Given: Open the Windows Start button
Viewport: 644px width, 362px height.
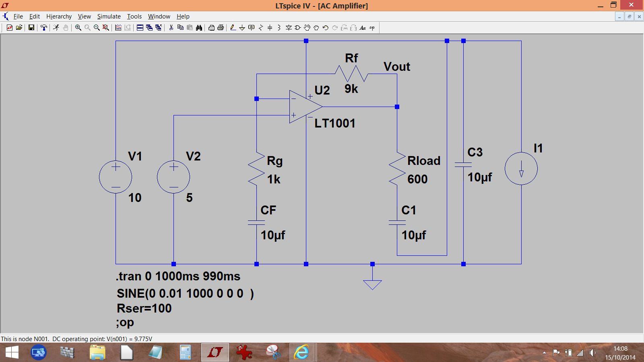Looking at the screenshot, I should 12,353.
